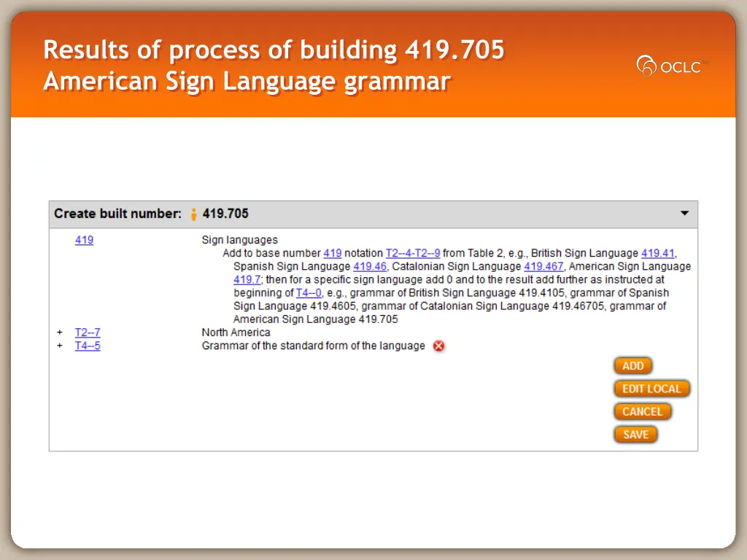Open Catalonian Sign Language 419.467 link

click(543, 266)
